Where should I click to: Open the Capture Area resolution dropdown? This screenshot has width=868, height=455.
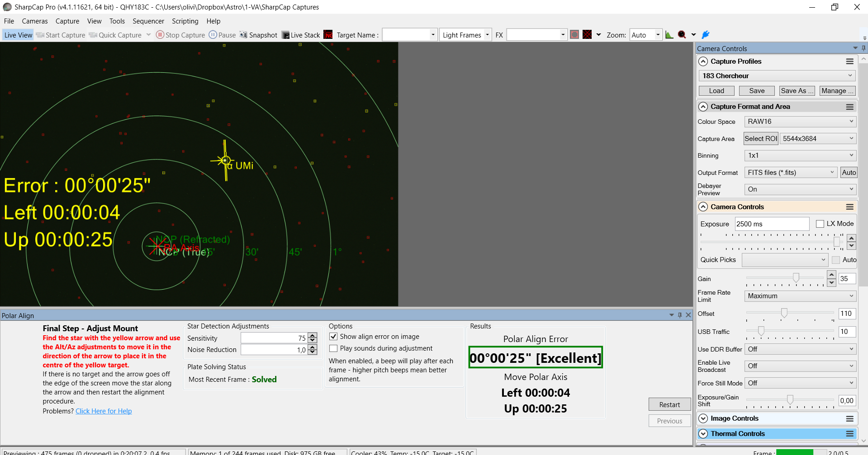point(818,139)
